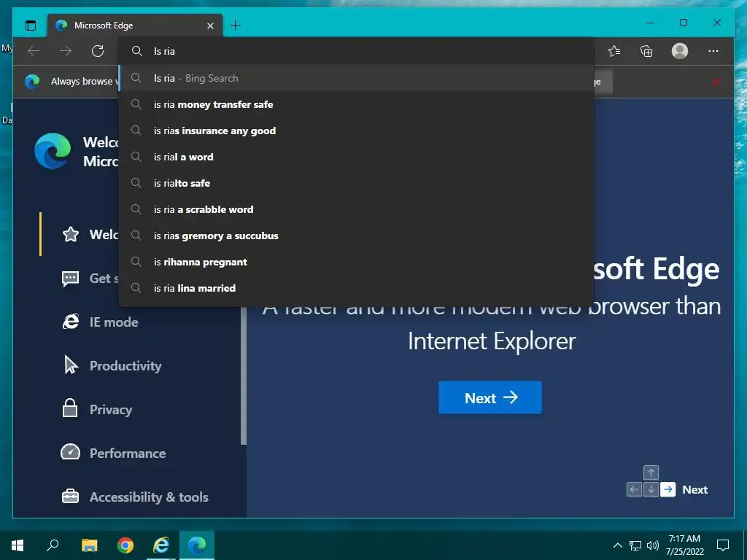Open the volume speaker tray icon

tap(653, 545)
